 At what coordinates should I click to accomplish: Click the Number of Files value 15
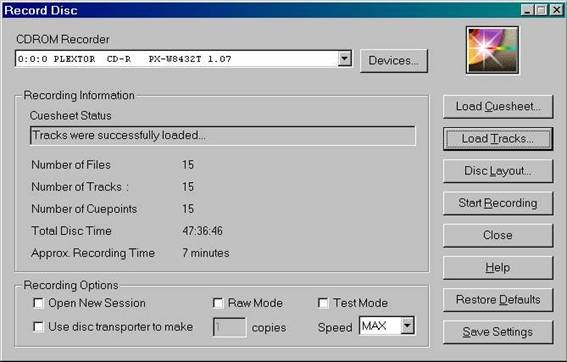[188, 165]
